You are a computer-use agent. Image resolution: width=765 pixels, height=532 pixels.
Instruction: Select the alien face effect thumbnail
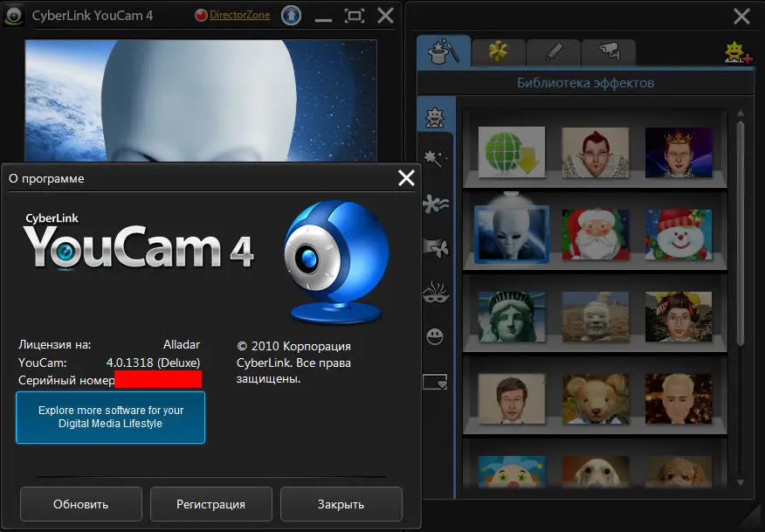click(x=511, y=232)
